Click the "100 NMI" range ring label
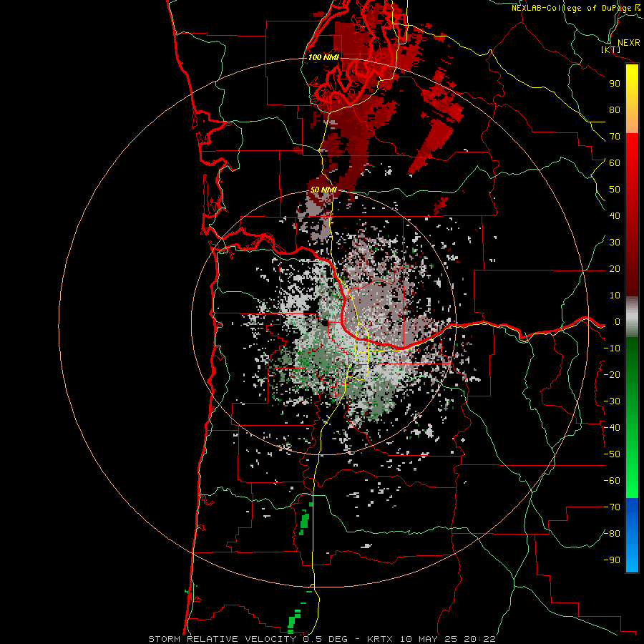Image resolution: width=644 pixels, height=644 pixels. (323, 57)
